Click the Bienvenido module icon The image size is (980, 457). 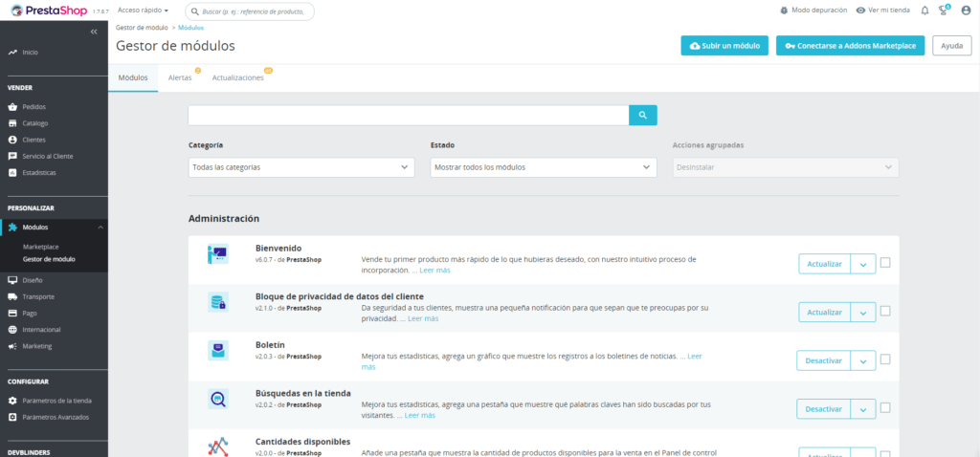pyautogui.click(x=218, y=254)
